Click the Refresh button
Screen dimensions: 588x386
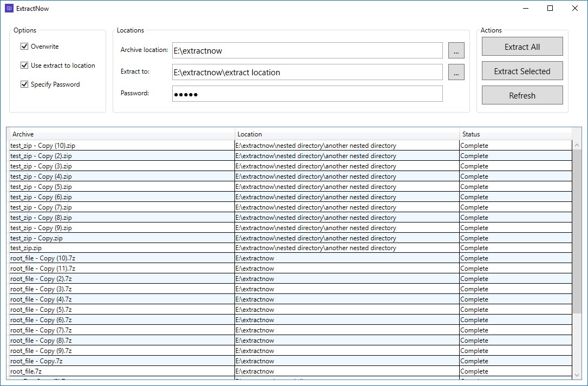[x=522, y=95]
